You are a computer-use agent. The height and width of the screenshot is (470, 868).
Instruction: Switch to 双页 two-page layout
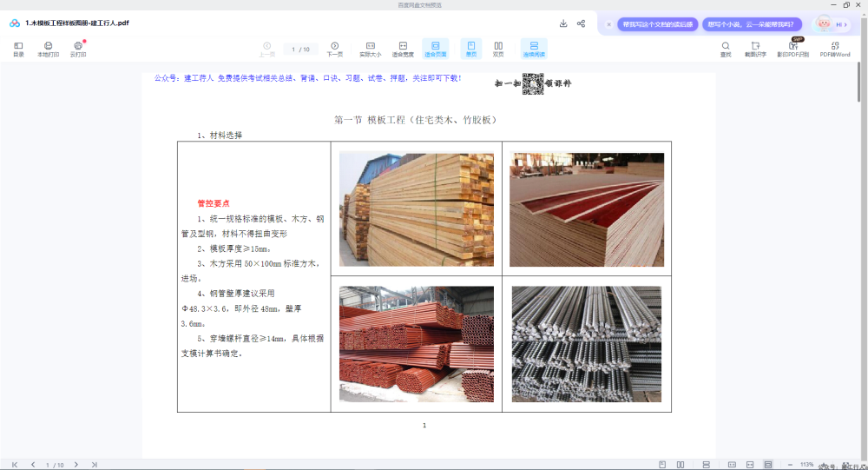498,49
